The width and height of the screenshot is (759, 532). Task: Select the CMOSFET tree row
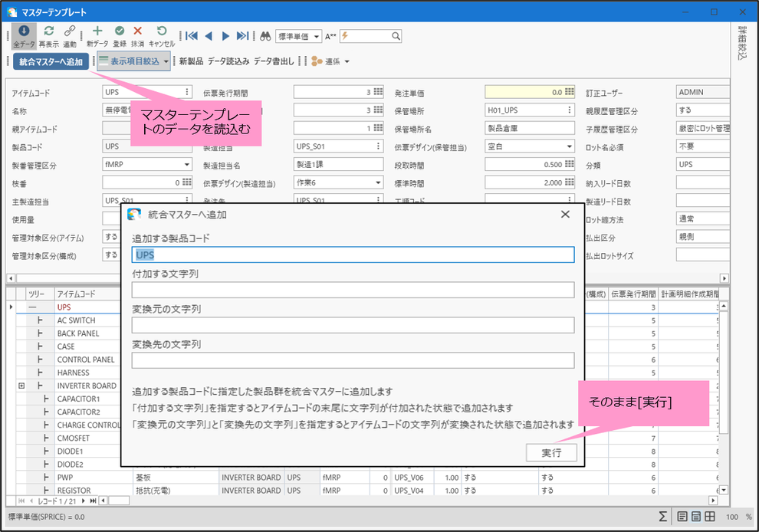pyautogui.click(x=73, y=438)
